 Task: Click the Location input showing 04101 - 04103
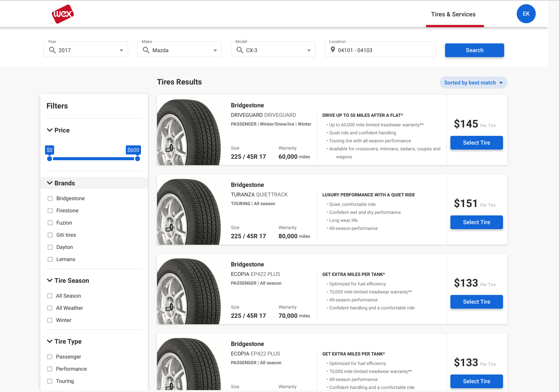point(380,49)
